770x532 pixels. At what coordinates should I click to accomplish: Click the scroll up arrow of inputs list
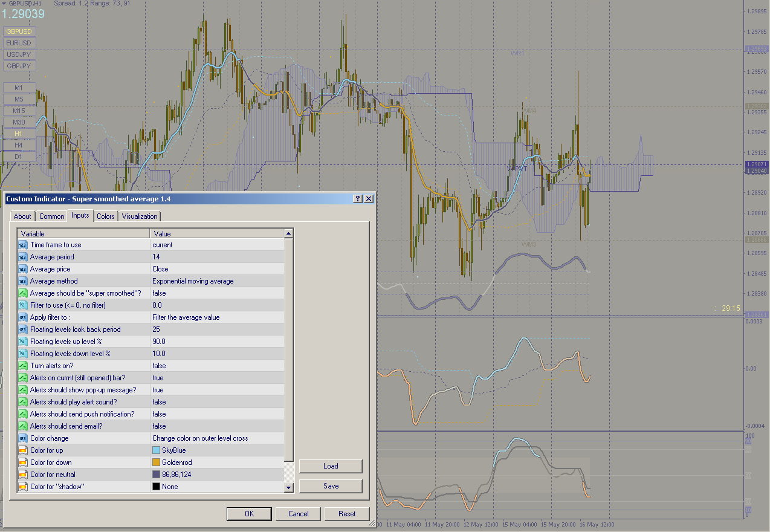click(288, 233)
